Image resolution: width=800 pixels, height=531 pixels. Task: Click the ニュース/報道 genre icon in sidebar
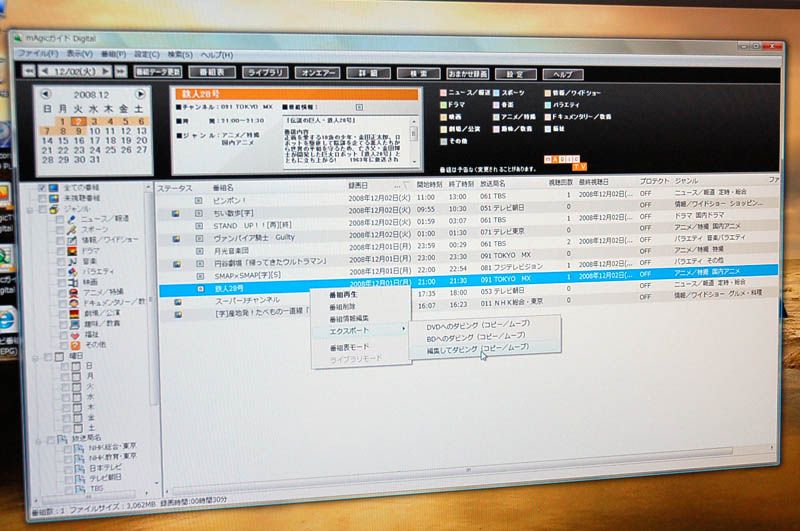click(71, 218)
